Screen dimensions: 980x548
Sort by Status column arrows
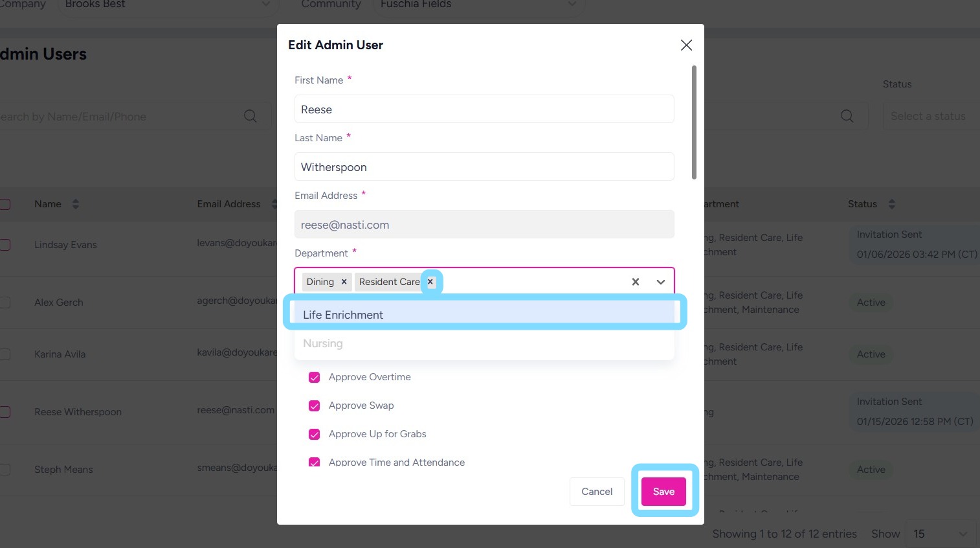[x=891, y=204]
